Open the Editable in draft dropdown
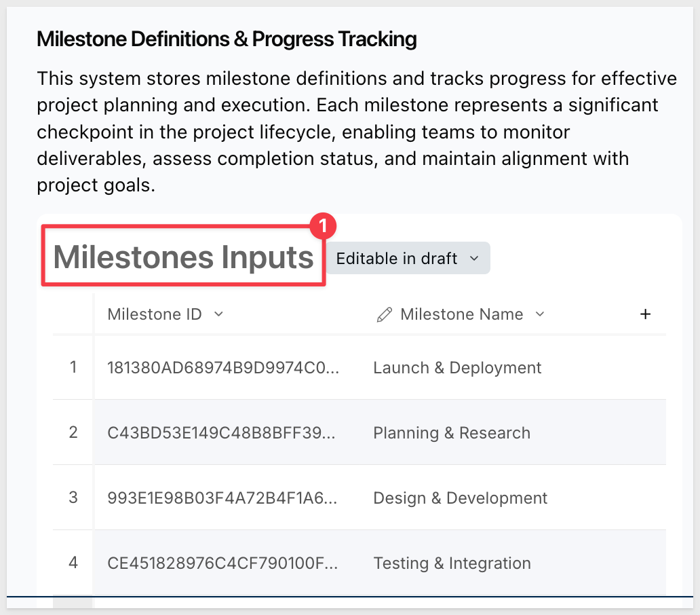 (408, 258)
